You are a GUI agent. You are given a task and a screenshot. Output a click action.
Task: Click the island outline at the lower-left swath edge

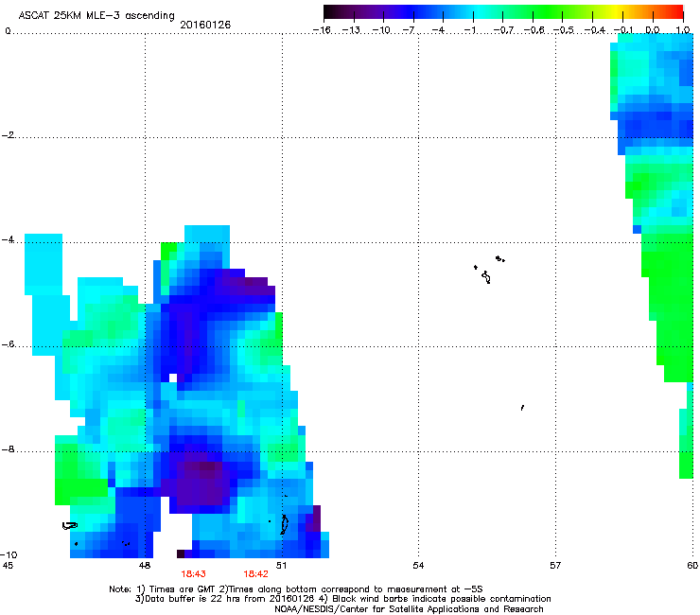(70, 526)
